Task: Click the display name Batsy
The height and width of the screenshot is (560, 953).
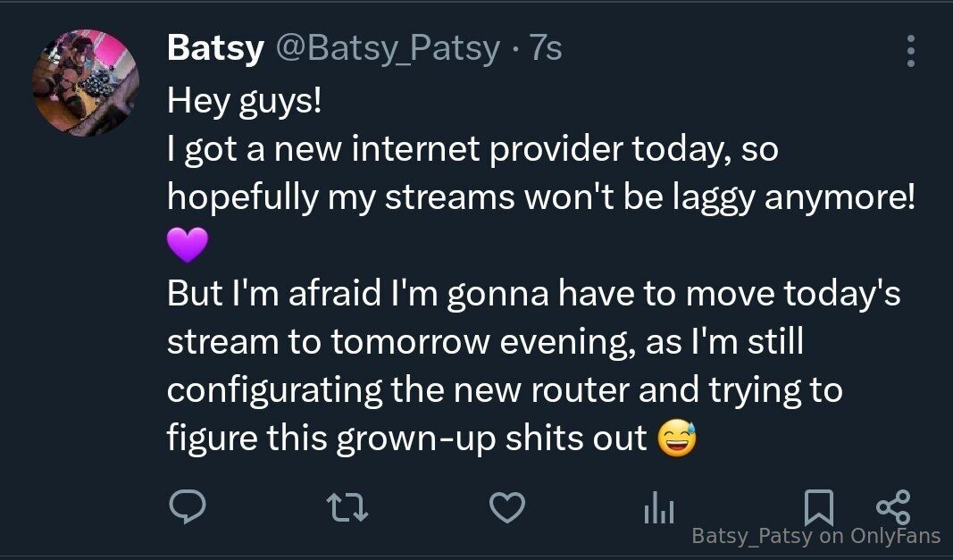Action: (214, 49)
